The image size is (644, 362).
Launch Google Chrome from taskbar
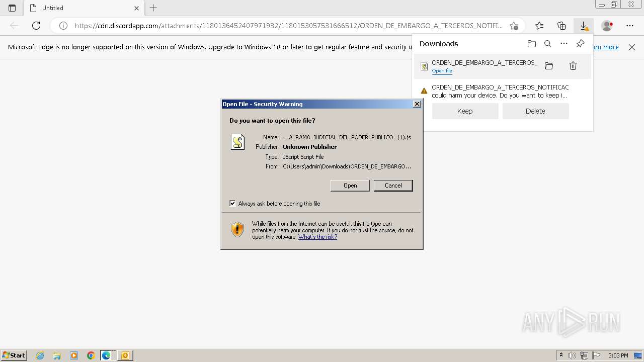(91, 355)
